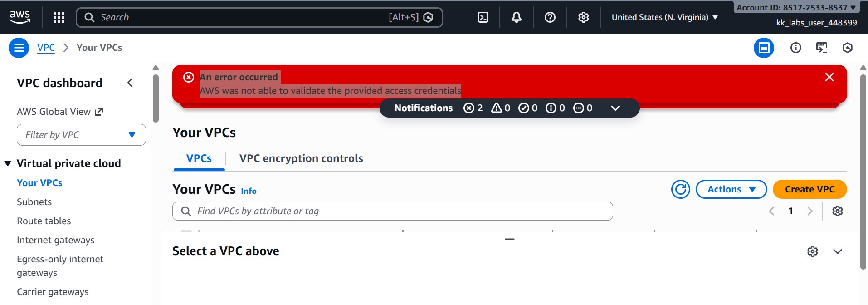Focus the top Search field
Screen dimensions: 868x305
coord(259,17)
